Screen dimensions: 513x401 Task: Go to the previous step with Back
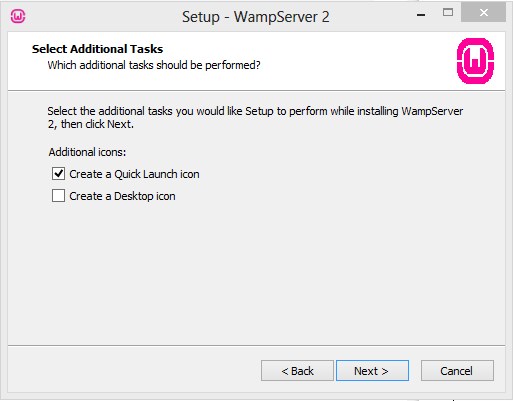coord(297,370)
